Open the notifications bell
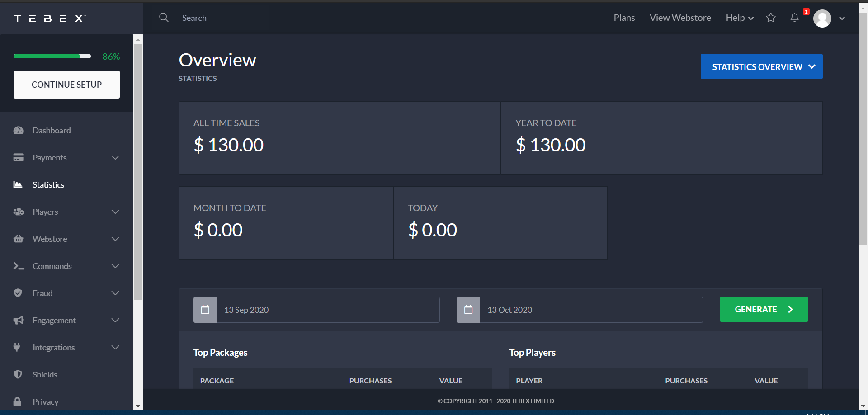868x415 pixels. click(x=794, y=18)
